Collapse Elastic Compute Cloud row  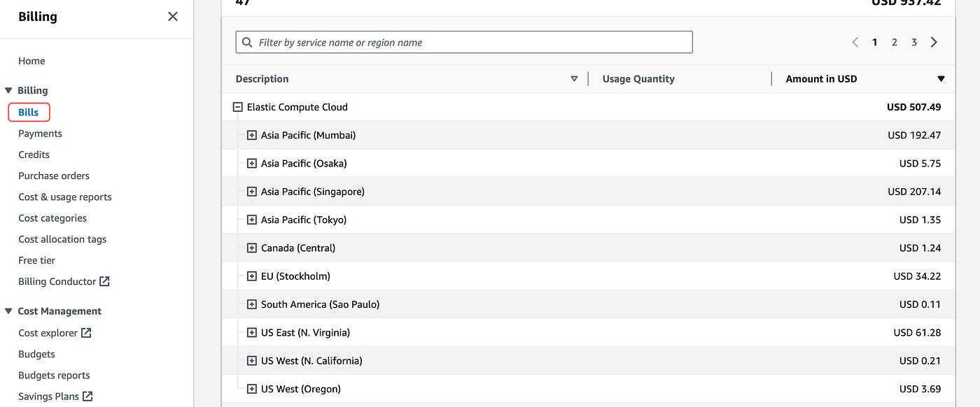[x=237, y=107]
